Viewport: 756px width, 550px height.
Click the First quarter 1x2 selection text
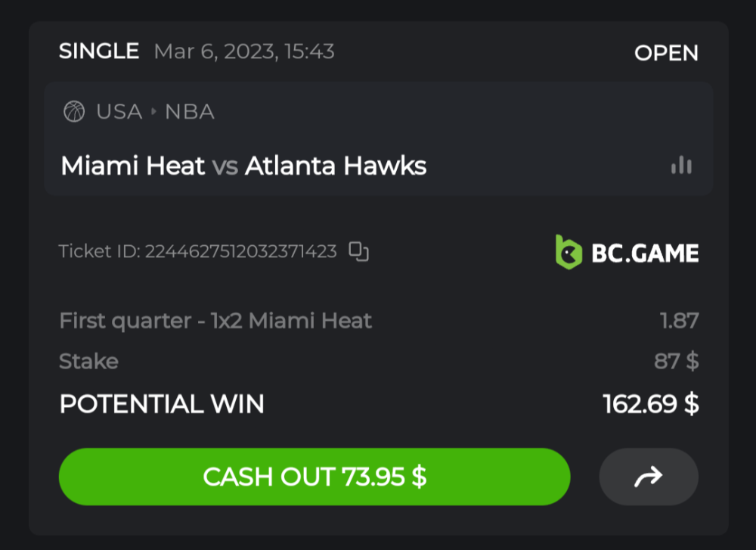point(215,321)
